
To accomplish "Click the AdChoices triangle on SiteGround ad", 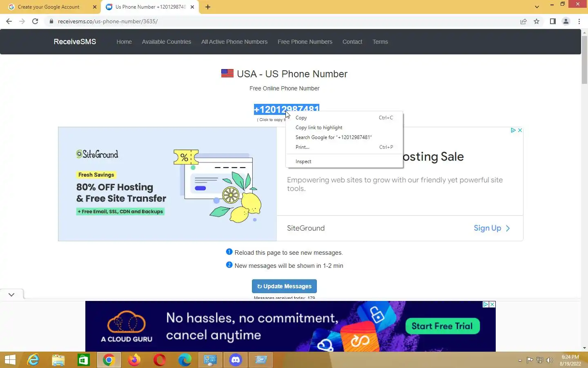I will coord(513,130).
